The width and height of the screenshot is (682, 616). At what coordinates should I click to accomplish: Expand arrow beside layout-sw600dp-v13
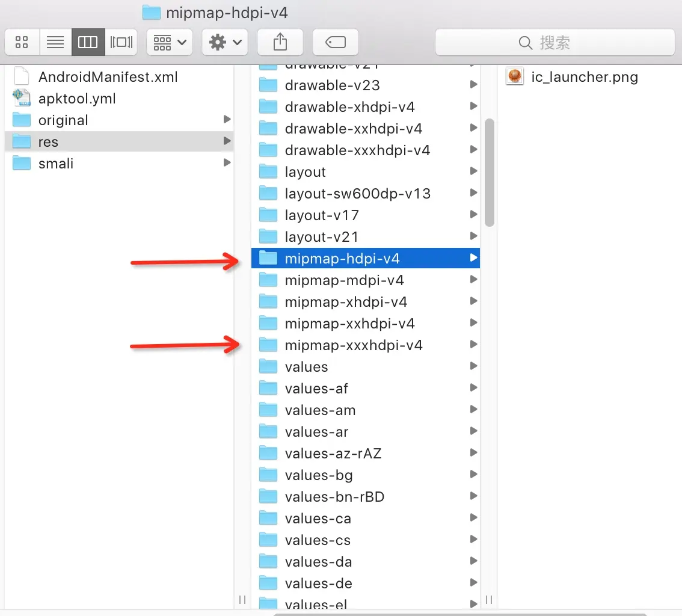(x=474, y=192)
